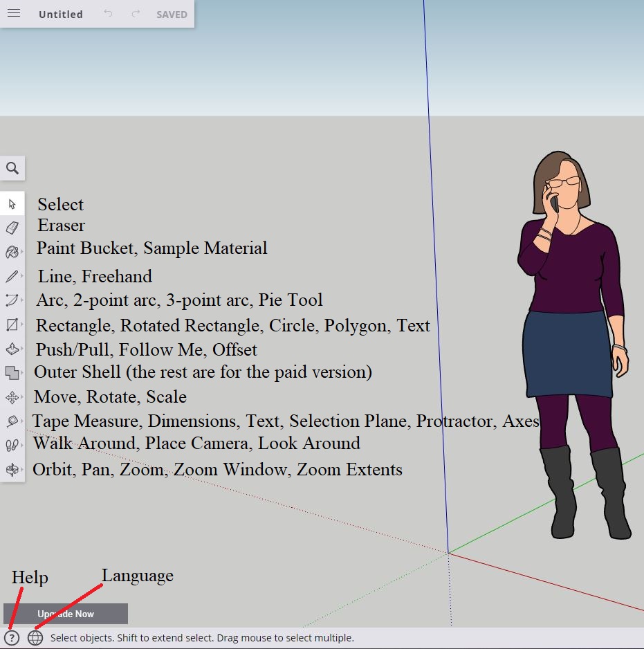The height and width of the screenshot is (649, 644).
Task: Pick the Line pencil tool
Action: 12,277
